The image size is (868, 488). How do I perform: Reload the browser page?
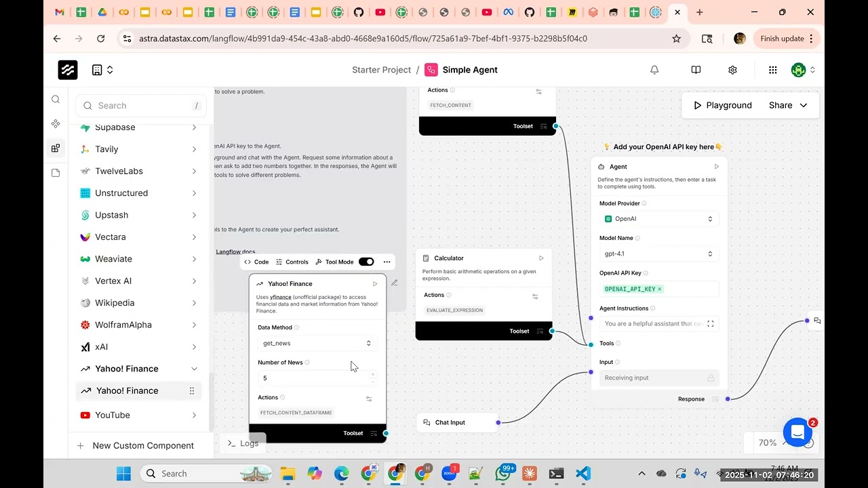click(x=101, y=39)
